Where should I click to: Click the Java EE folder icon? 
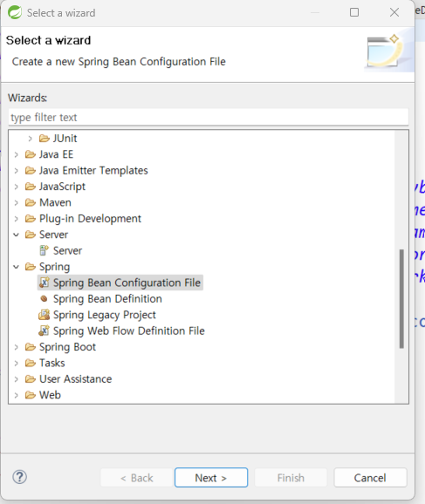[x=31, y=154]
